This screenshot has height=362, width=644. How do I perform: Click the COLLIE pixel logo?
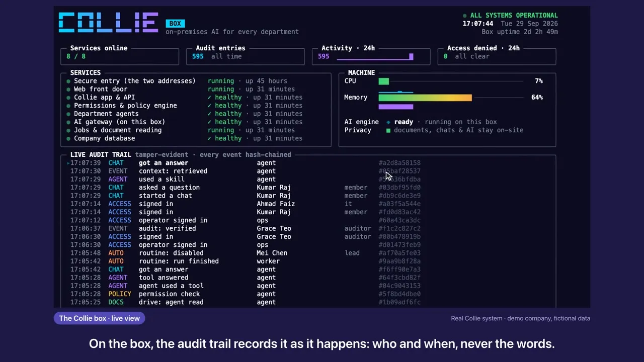108,23
